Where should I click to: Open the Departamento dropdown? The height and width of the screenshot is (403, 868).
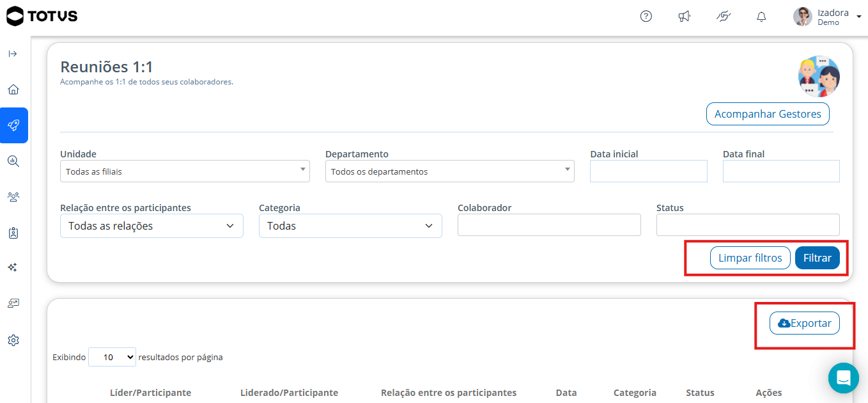(x=450, y=171)
